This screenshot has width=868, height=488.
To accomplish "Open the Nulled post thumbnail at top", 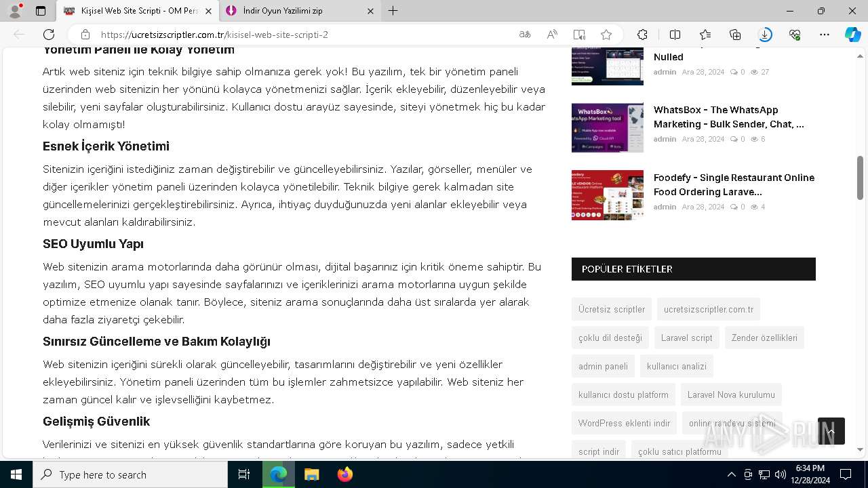I will tap(608, 66).
